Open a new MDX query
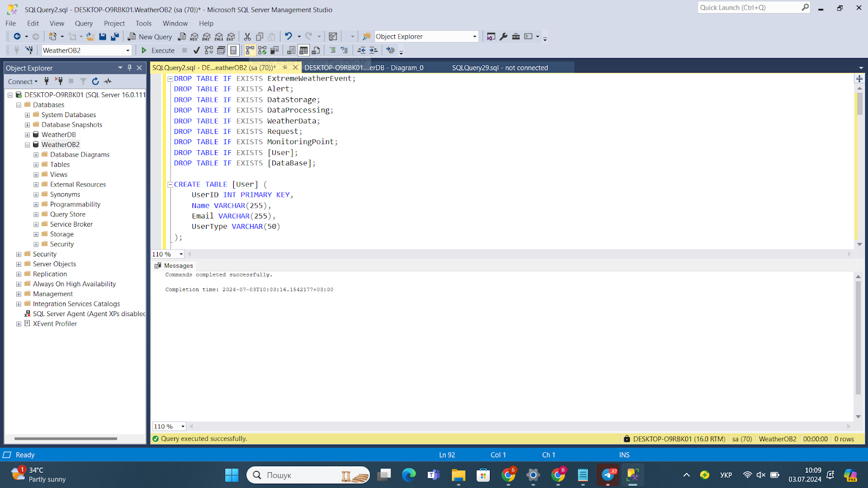Image resolution: width=868 pixels, height=488 pixels. [194, 37]
